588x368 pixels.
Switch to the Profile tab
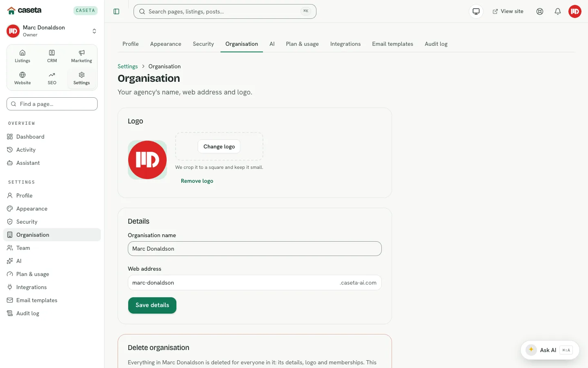(131, 44)
